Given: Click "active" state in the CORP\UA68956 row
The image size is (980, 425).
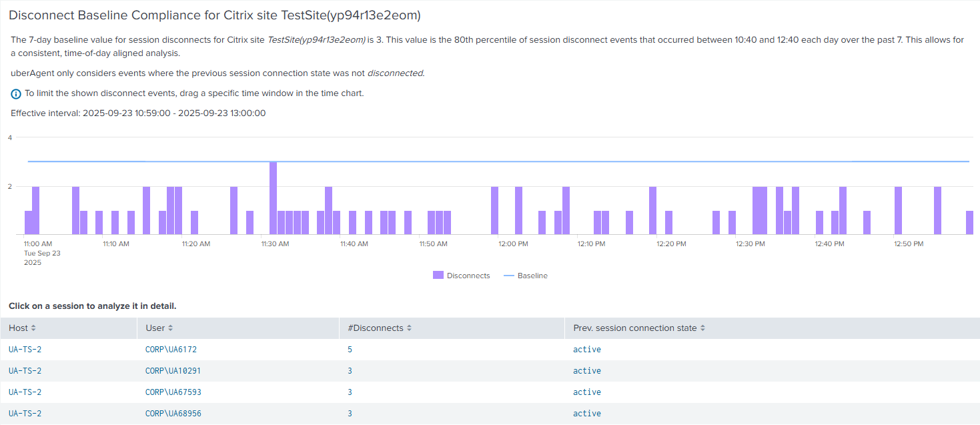Looking at the screenshot, I should point(586,414).
